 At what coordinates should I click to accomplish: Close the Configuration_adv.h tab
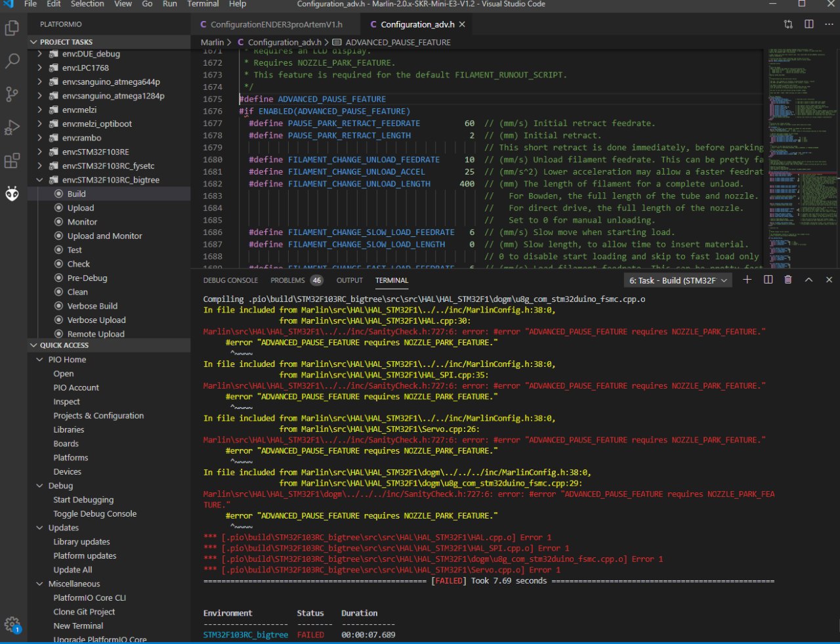pyautogui.click(x=462, y=24)
